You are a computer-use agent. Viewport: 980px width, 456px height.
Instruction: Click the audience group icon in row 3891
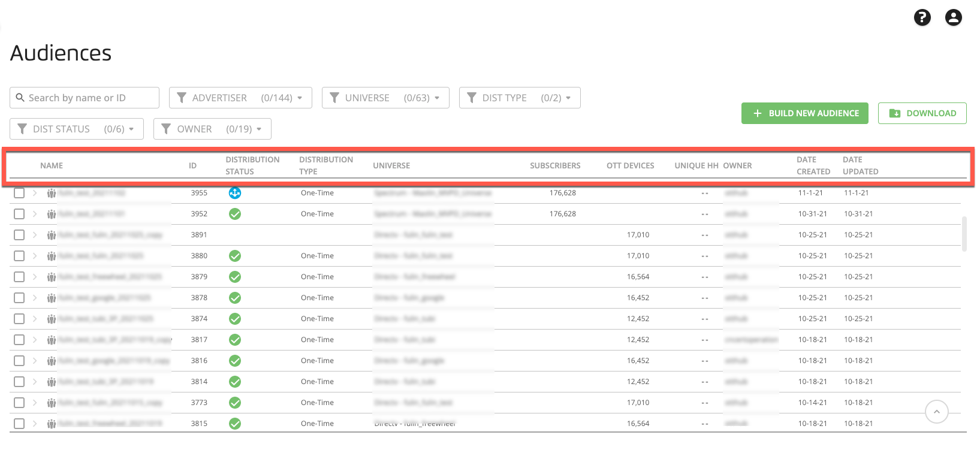click(x=52, y=235)
